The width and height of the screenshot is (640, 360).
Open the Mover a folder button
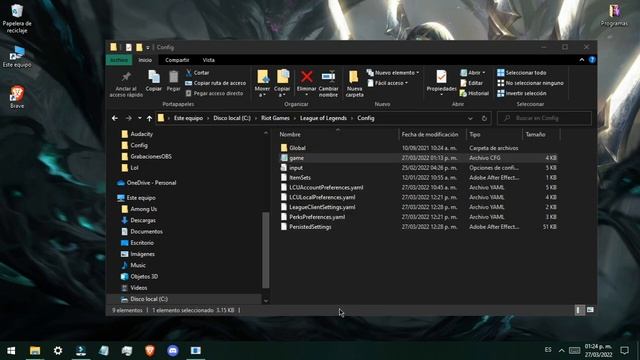[x=262, y=83]
